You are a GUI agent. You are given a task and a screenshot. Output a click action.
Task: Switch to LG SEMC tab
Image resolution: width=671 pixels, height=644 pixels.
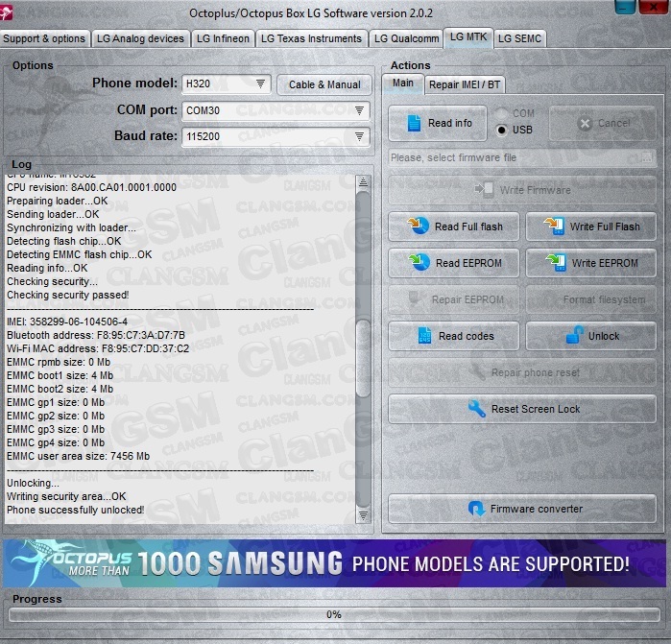click(x=520, y=38)
